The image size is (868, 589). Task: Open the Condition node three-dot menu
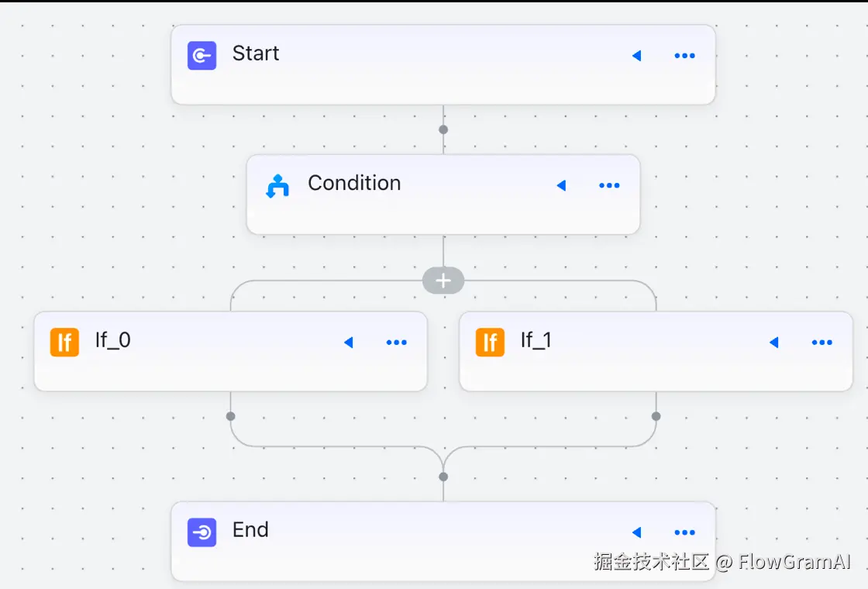tap(609, 186)
